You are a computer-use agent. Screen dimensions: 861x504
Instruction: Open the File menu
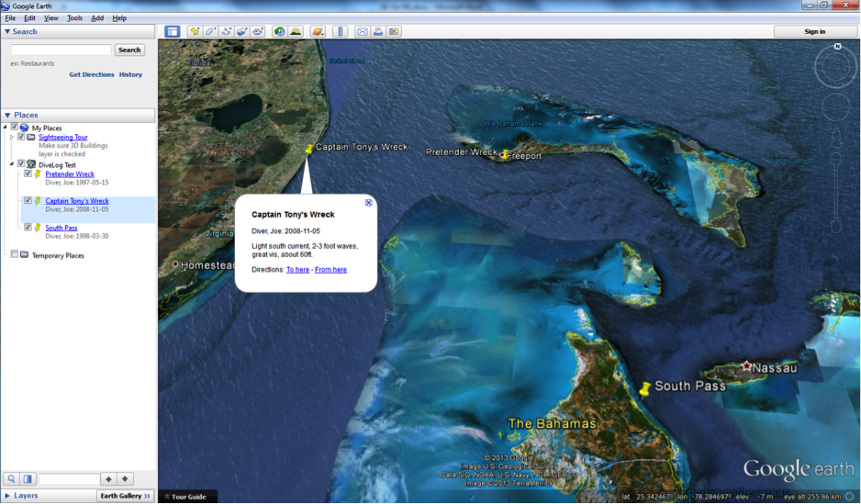click(10, 18)
